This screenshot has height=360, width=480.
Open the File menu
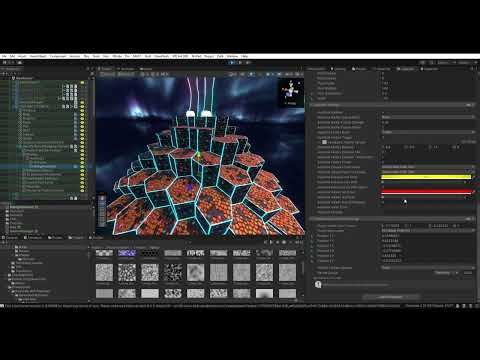4,56
